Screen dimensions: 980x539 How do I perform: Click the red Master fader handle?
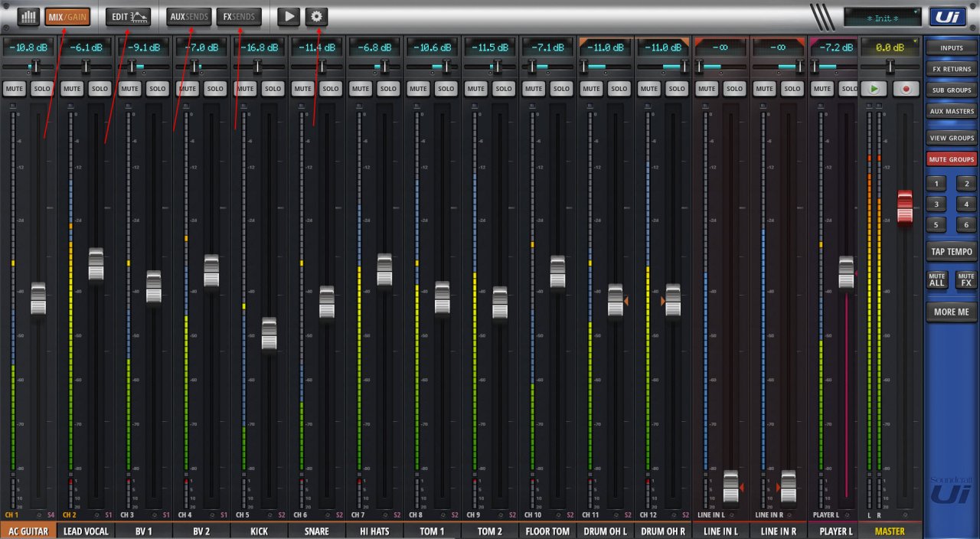[x=905, y=207]
